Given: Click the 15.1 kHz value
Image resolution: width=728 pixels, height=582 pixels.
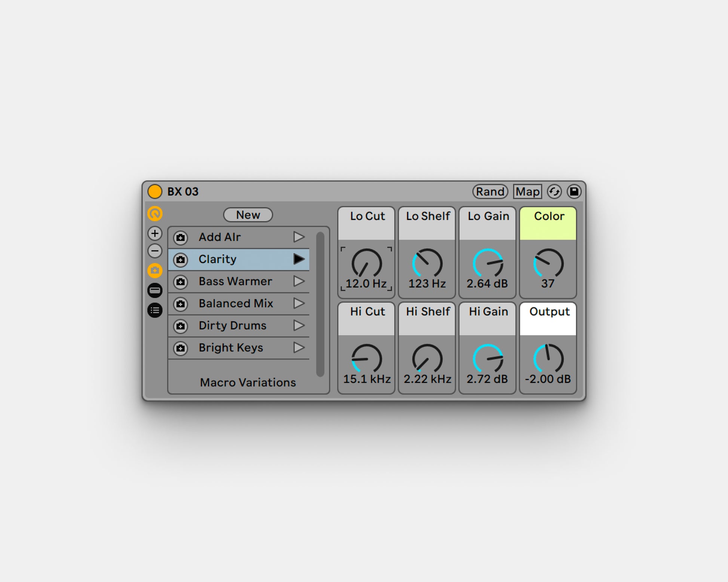Looking at the screenshot, I should pos(367,379).
